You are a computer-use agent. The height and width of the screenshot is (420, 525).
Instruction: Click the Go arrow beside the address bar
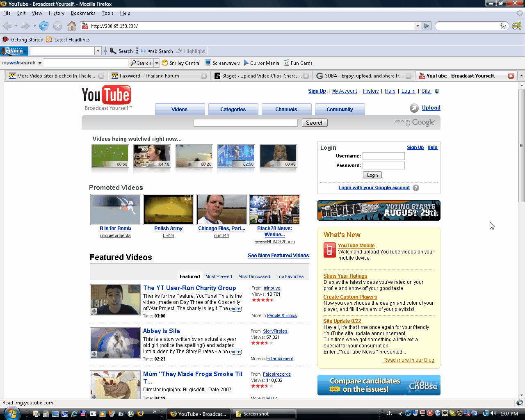click(427, 26)
